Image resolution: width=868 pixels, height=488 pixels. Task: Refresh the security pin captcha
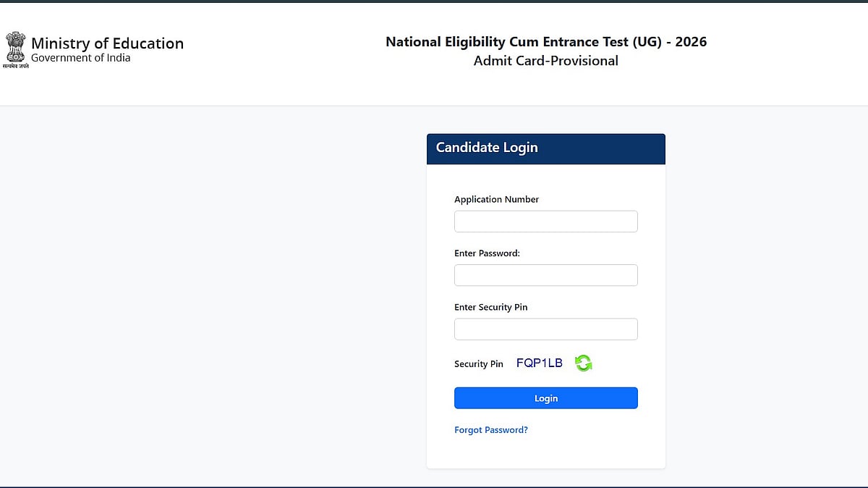[x=583, y=363]
